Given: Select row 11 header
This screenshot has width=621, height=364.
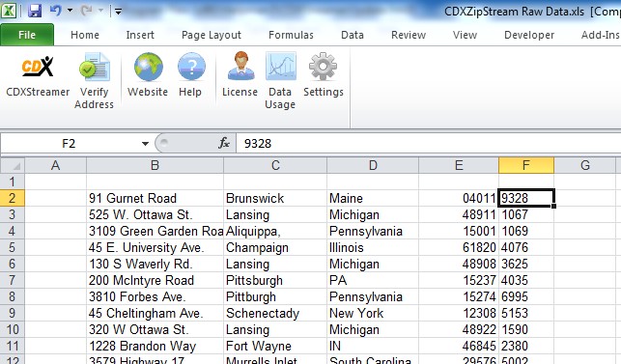Looking at the screenshot, I should click(x=13, y=346).
